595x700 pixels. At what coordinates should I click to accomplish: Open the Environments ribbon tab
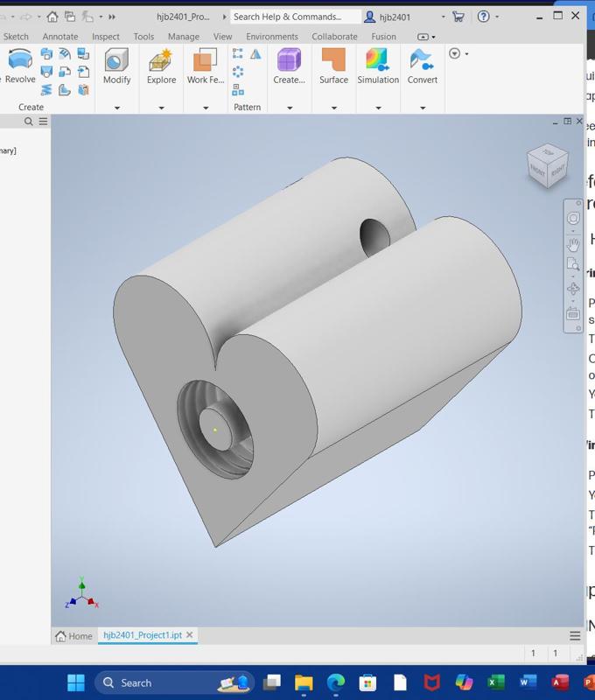coord(272,37)
